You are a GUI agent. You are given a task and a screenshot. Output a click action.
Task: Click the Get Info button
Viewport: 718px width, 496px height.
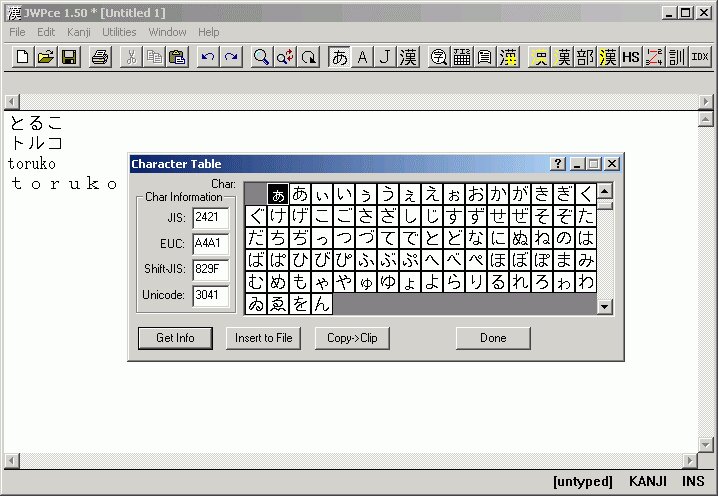pyautogui.click(x=175, y=338)
